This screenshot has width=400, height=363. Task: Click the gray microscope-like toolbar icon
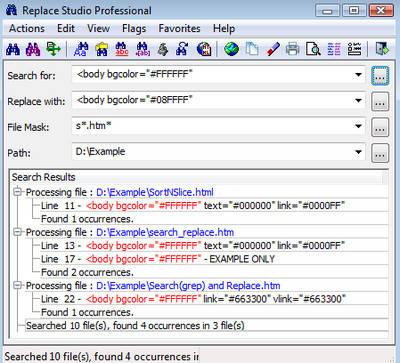click(x=163, y=50)
